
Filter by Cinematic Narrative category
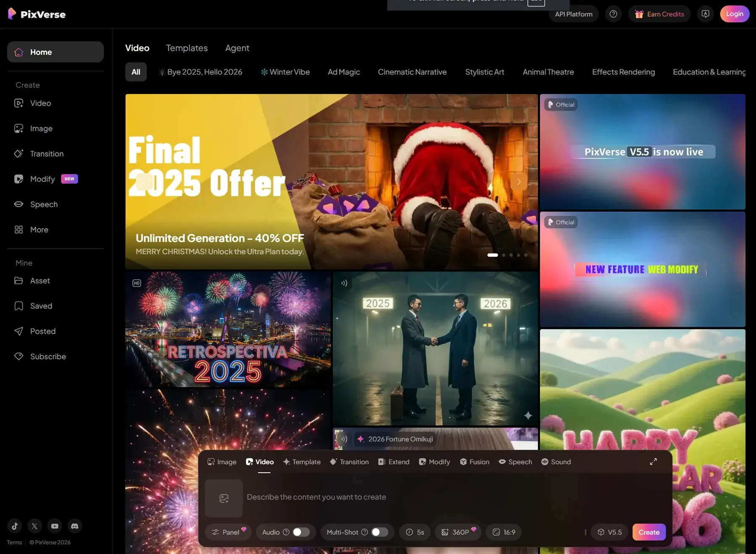(412, 72)
